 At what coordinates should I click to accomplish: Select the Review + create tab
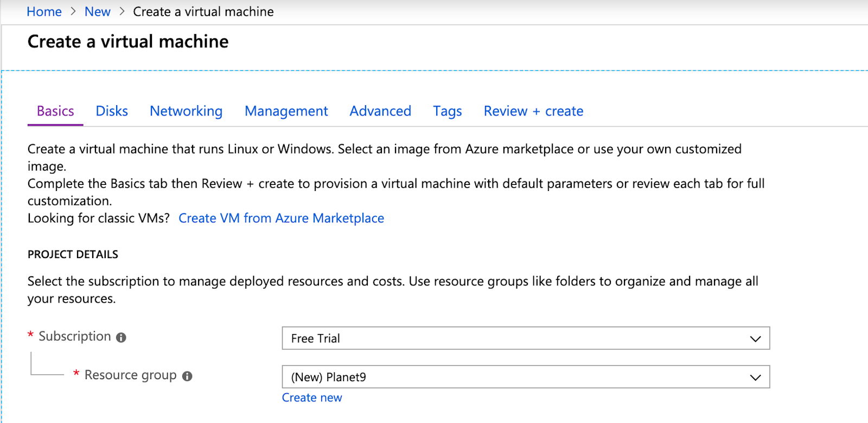click(x=533, y=111)
